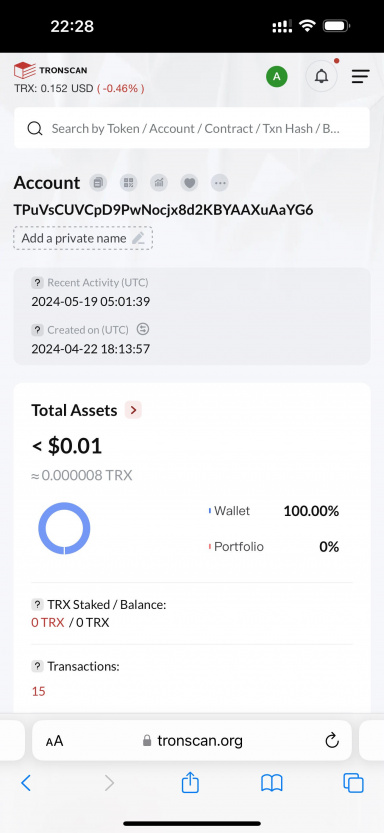Click the asset distribution donut chart
384x833 pixels.
tap(64, 529)
